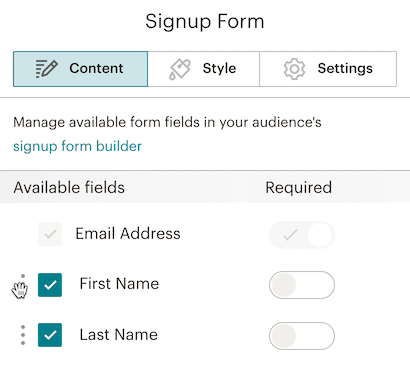Click the Last Name drag handle dots
Screen dimensions: 410x366
23,335
